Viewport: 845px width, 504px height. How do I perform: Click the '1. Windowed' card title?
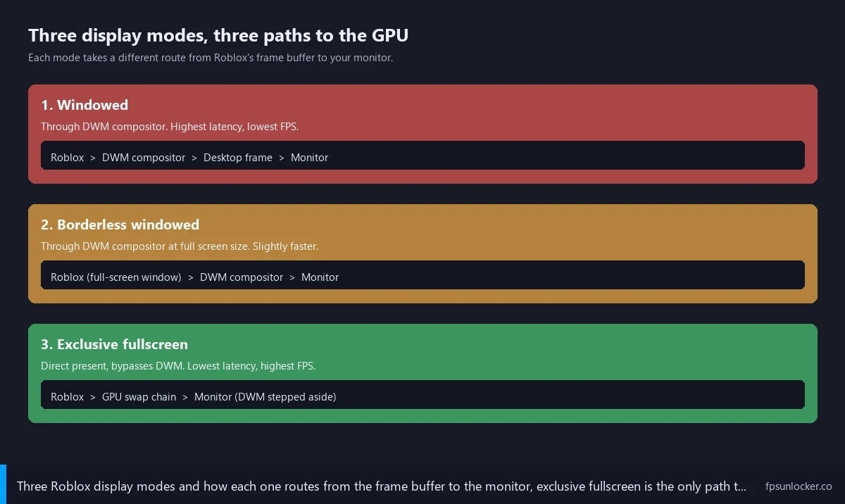click(84, 105)
